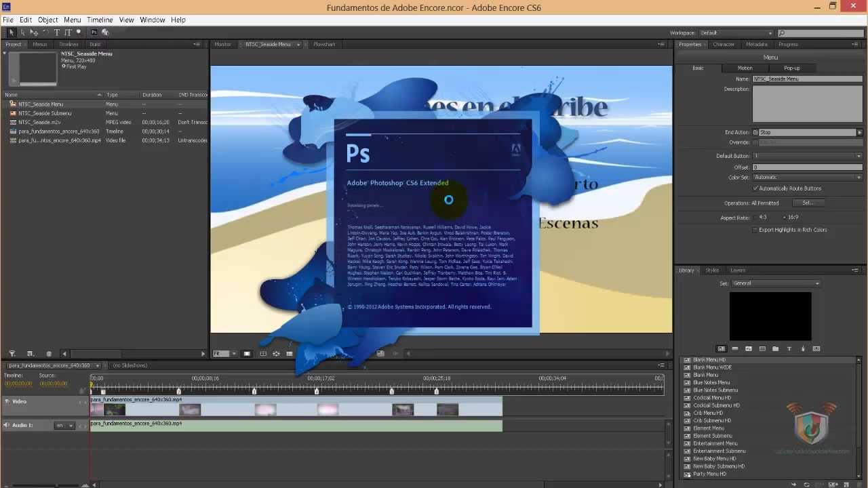This screenshot has width=868, height=488.
Task: Open the Timeline menu in menu bar
Action: (100, 20)
